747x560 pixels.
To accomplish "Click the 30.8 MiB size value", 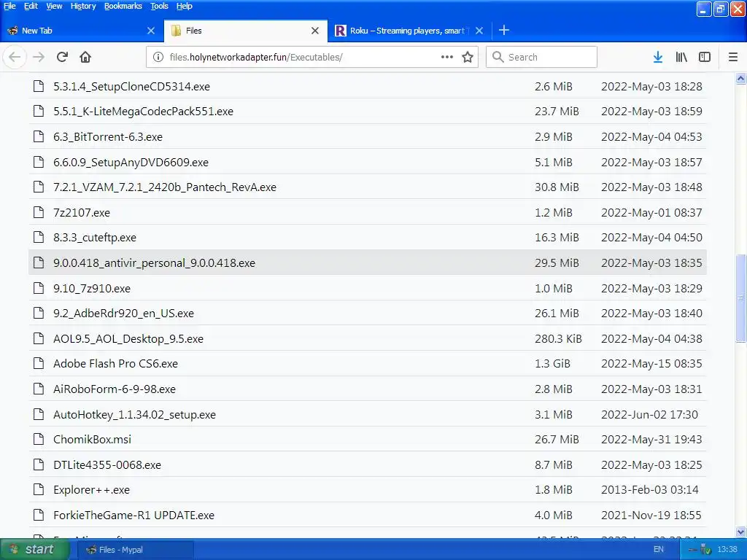I will 557,187.
